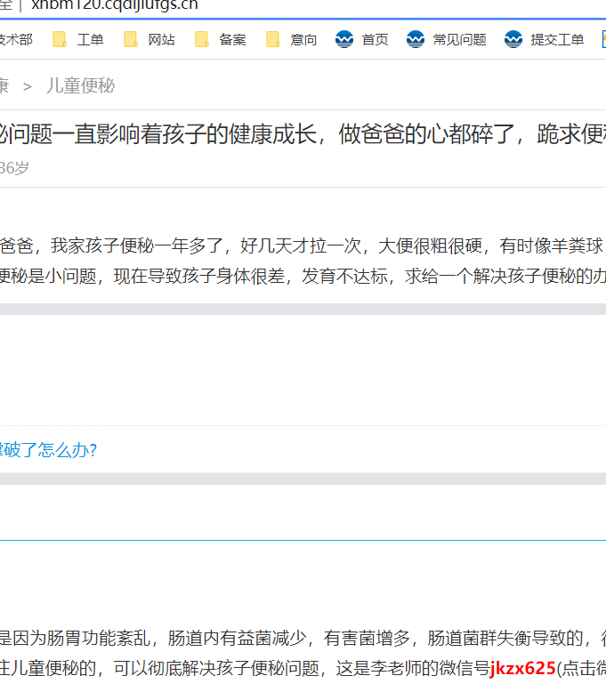Open the 意向 bookmark folder icon
Viewport: 606px width, 700px height.
273,39
